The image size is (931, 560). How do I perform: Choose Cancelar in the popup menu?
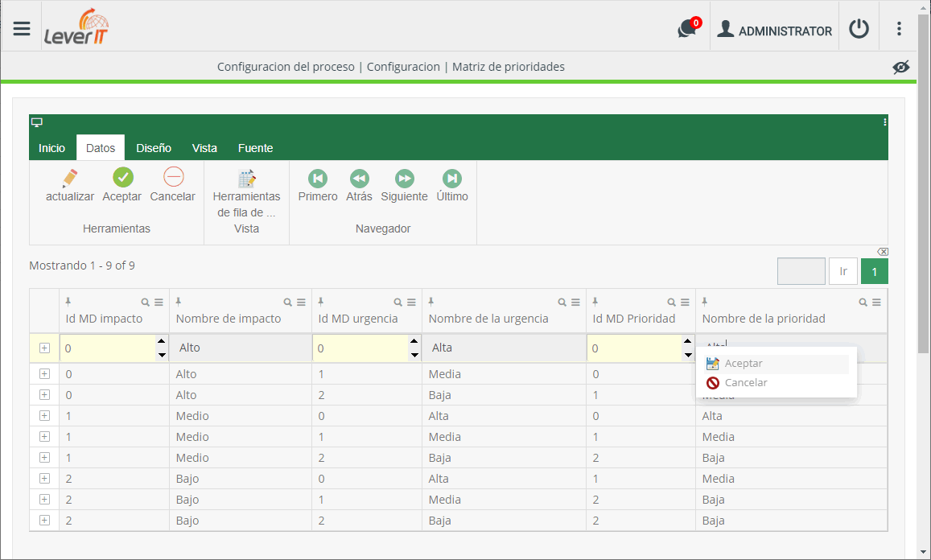coord(777,383)
